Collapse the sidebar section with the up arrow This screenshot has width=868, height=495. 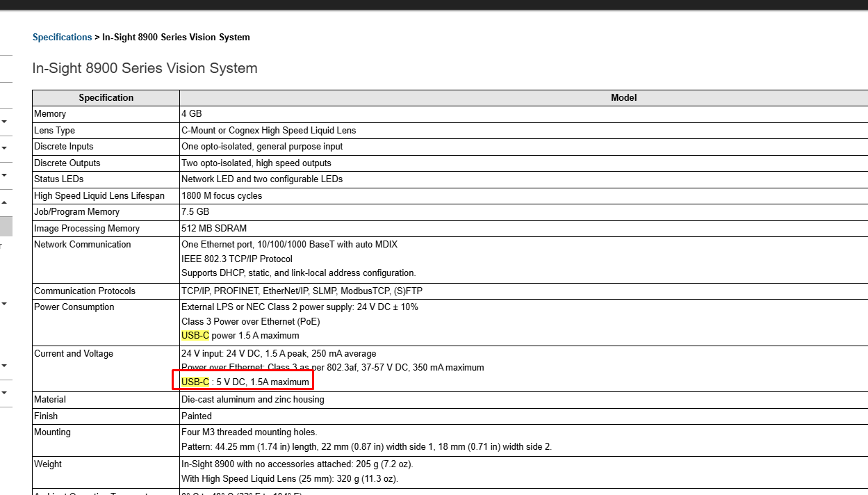pos(4,203)
